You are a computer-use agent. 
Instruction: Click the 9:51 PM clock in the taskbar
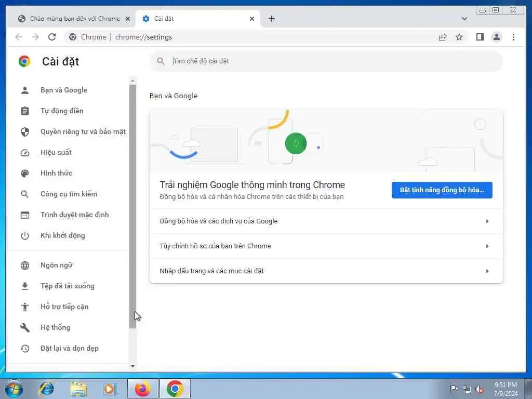[x=506, y=385]
